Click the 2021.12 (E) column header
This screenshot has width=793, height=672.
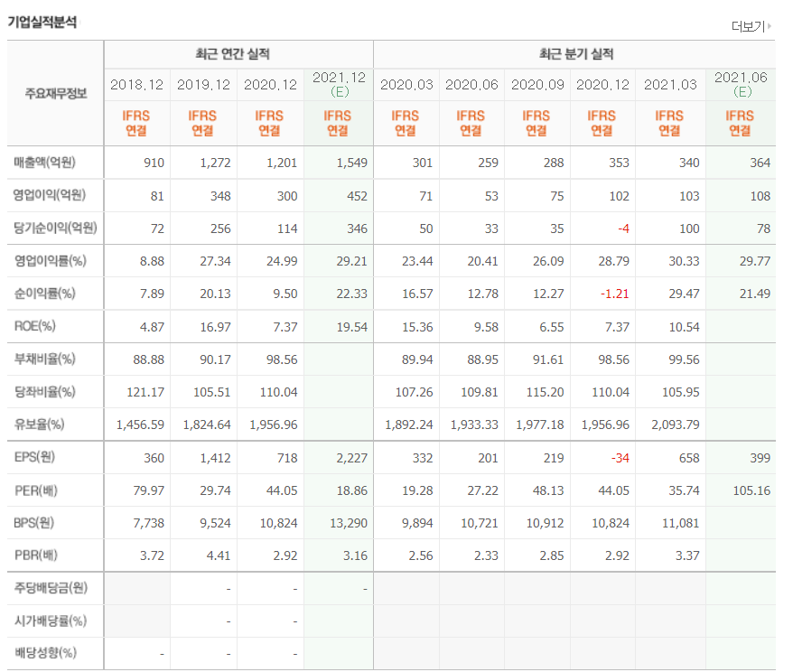(339, 84)
